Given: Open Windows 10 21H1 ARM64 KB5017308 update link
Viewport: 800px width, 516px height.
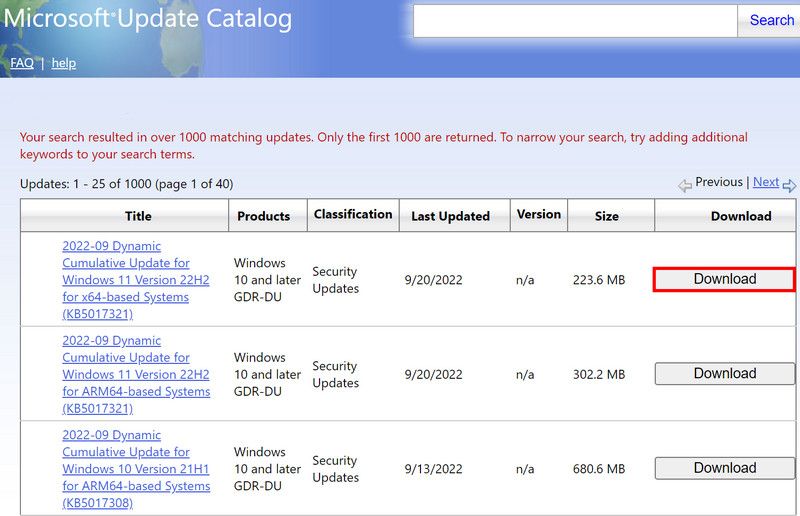Looking at the screenshot, I should click(136, 469).
